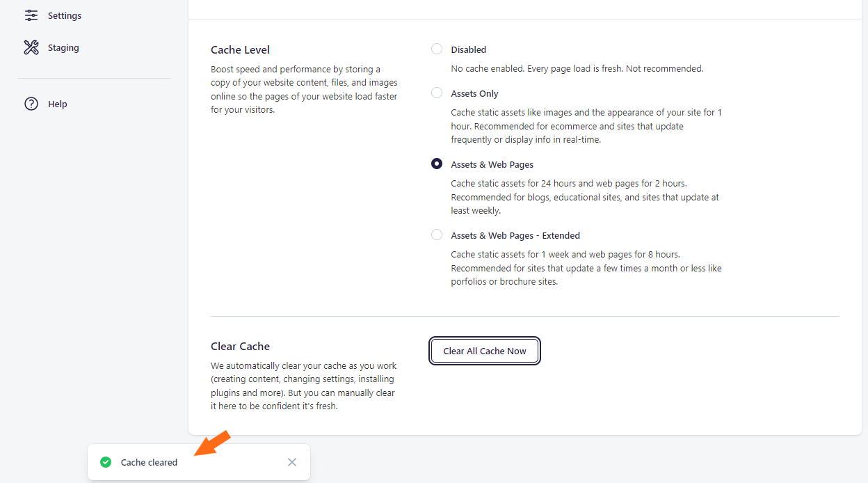The image size is (868, 483).
Task: Click the 'Assets & Web Pages' label
Action: pyautogui.click(x=492, y=164)
